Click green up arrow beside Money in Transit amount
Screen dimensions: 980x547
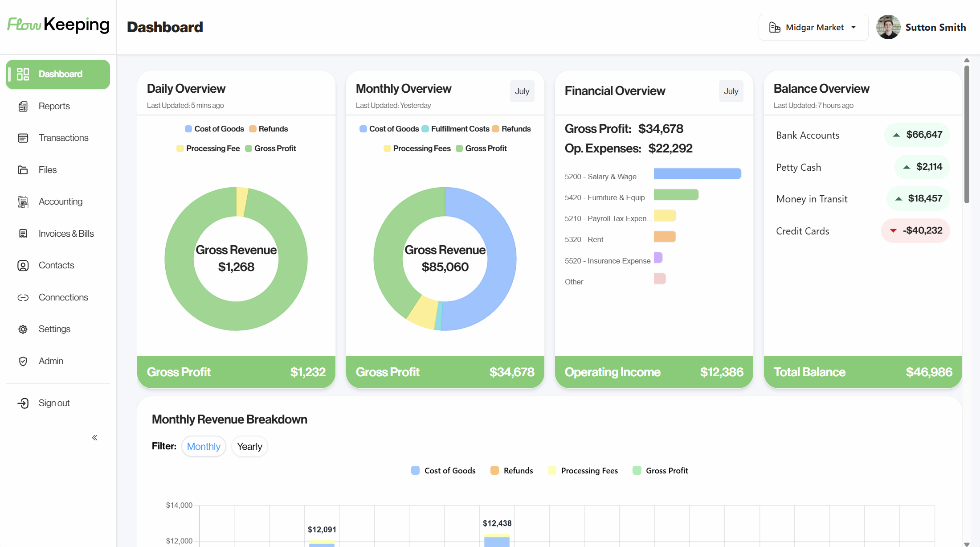[x=898, y=199]
